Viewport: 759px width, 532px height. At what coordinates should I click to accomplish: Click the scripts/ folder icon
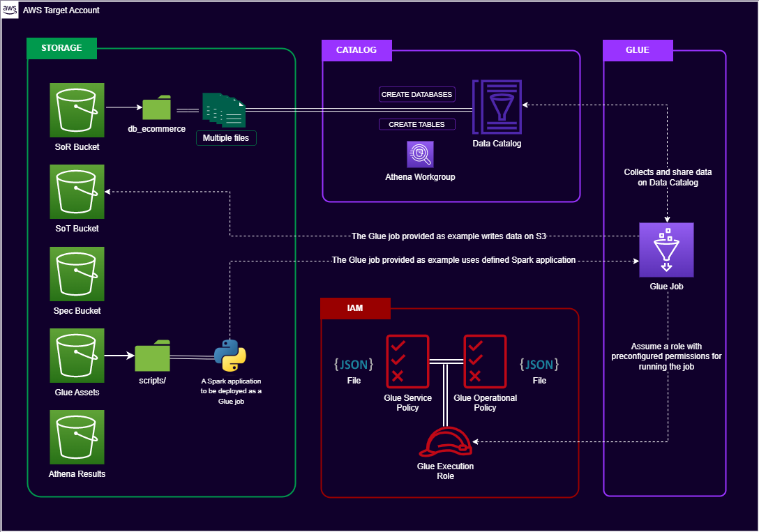coord(153,356)
